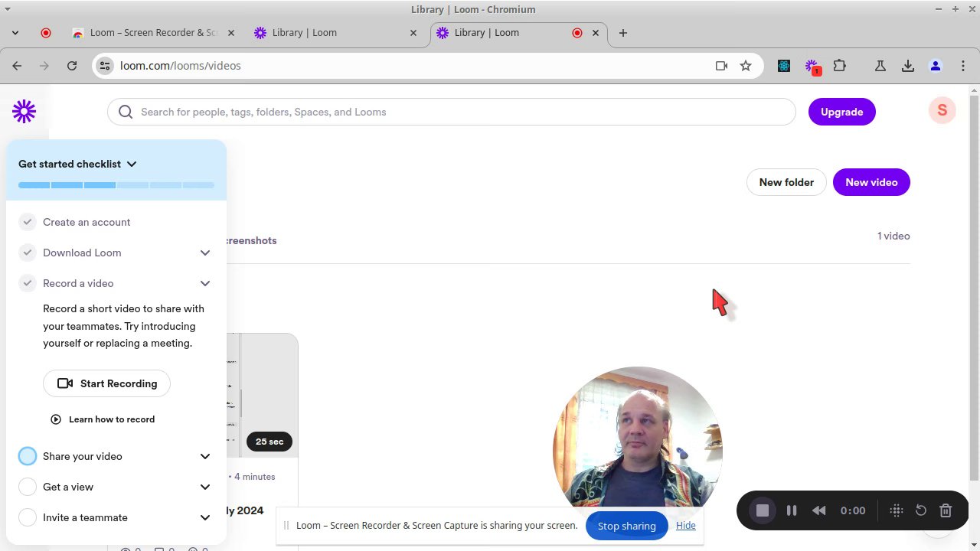Image resolution: width=980 pixels, height=551 pixels.
Task: Open the tab search chevron
Action: (15, 33)
